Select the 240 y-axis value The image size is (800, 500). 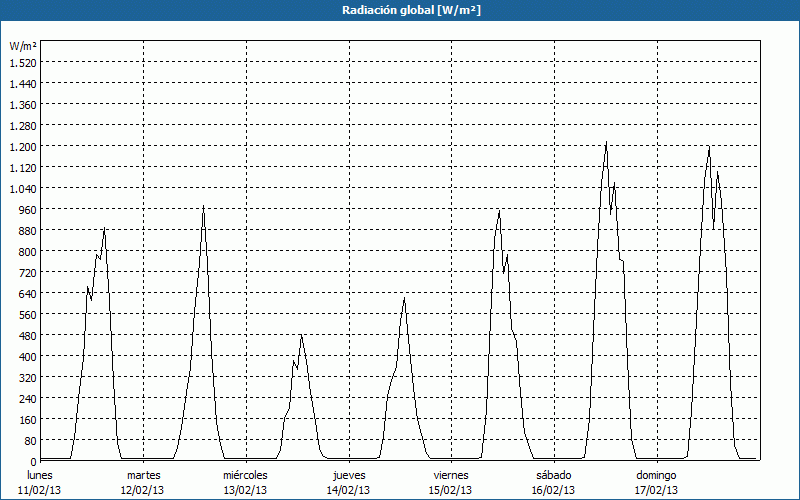click(28, 398)
